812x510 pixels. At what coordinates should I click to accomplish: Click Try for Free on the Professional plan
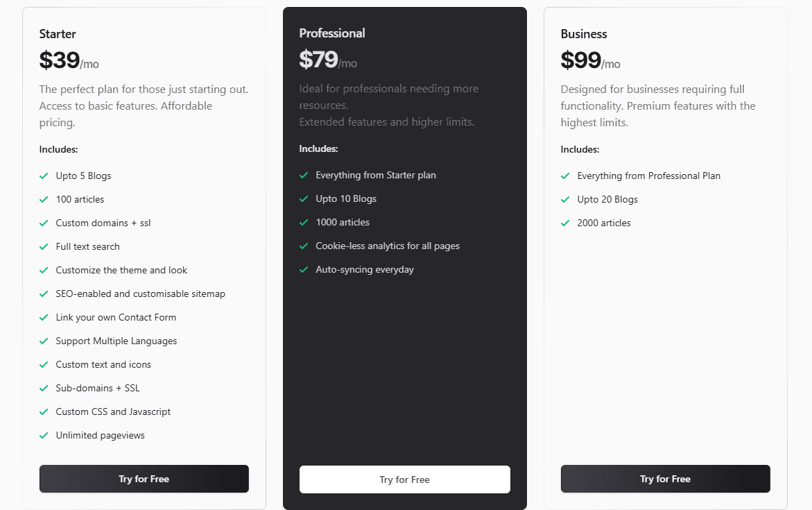click(404, 479)
